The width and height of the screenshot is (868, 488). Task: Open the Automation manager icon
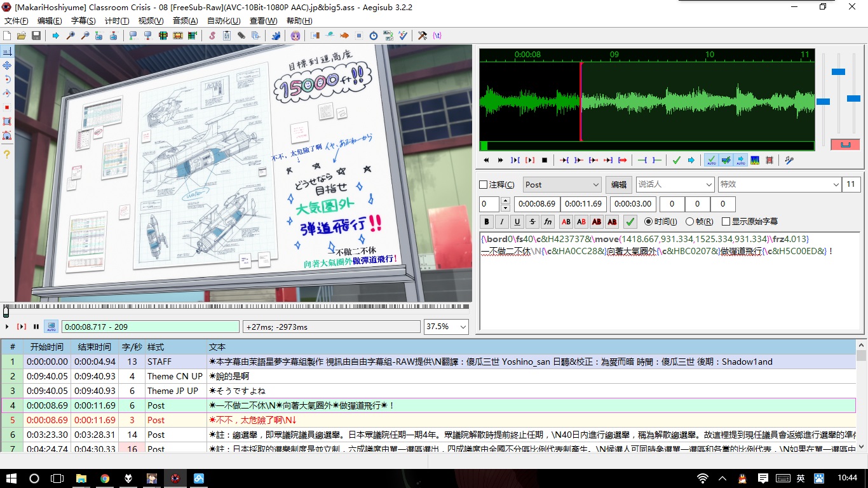click(x=275, y=36)
